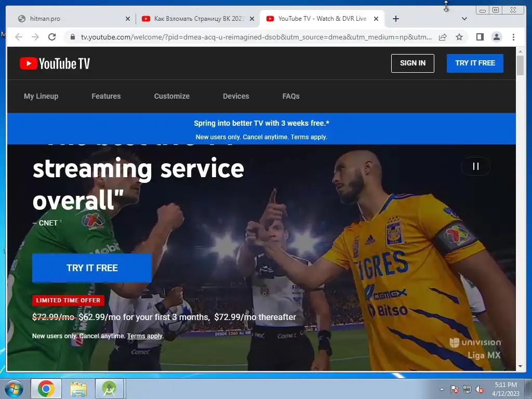
Task: Reload the current page
Action: point(52,37)
